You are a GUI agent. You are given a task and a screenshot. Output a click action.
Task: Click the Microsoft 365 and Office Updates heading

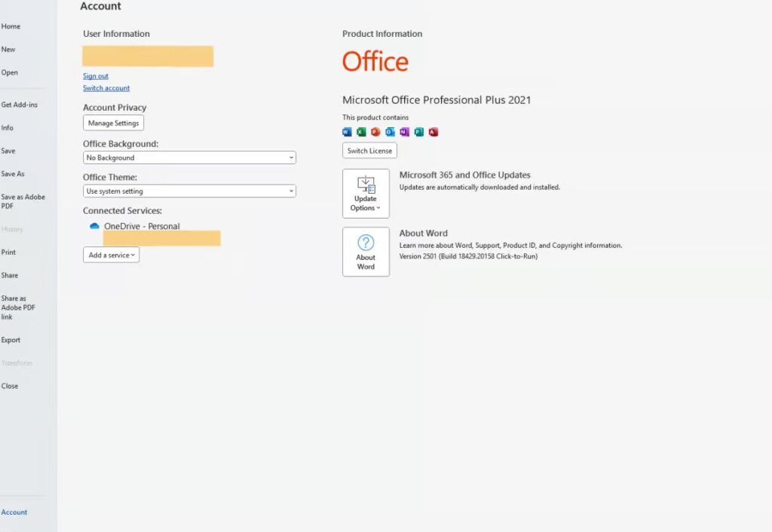pyautogui.click(x=464, y=175)
